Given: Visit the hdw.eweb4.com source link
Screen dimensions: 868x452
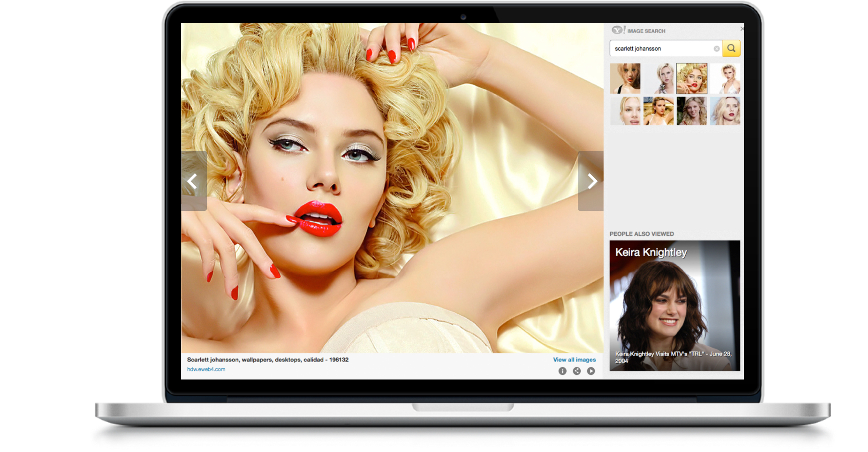Looking at the screenshot, I should tap(206, 369).
